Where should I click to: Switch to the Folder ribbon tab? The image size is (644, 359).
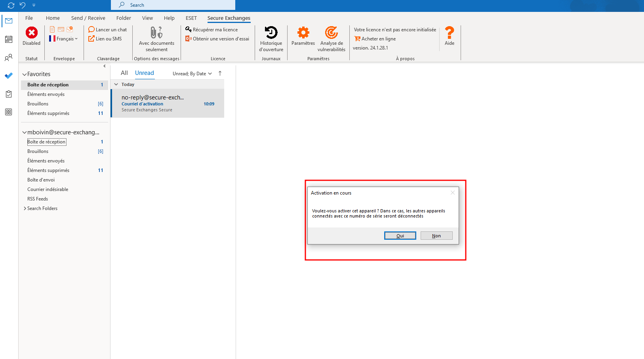124,18
